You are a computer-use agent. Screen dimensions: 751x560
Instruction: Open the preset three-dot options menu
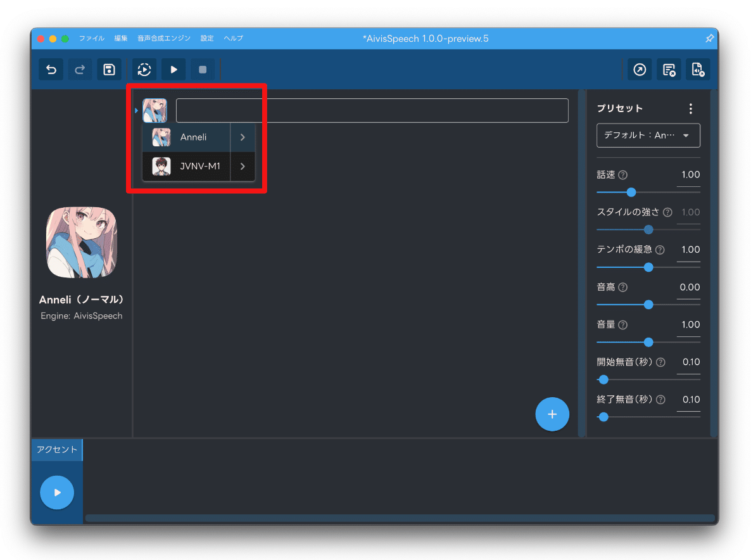click(x=691, y=109)
